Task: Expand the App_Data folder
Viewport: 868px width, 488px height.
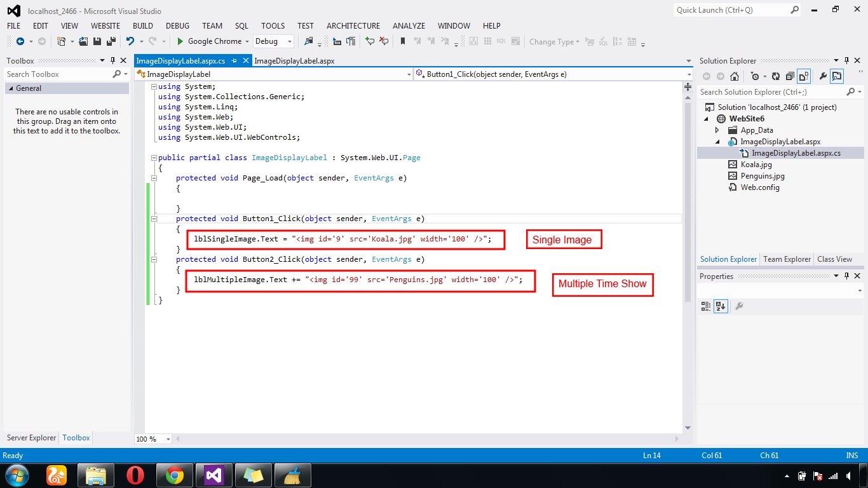Action: 715,130
